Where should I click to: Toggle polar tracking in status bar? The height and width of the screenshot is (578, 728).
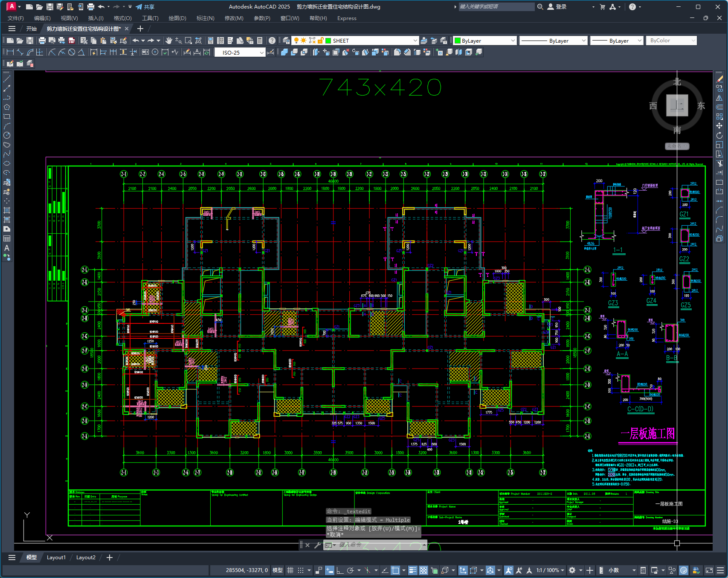[x=351, y=570]
